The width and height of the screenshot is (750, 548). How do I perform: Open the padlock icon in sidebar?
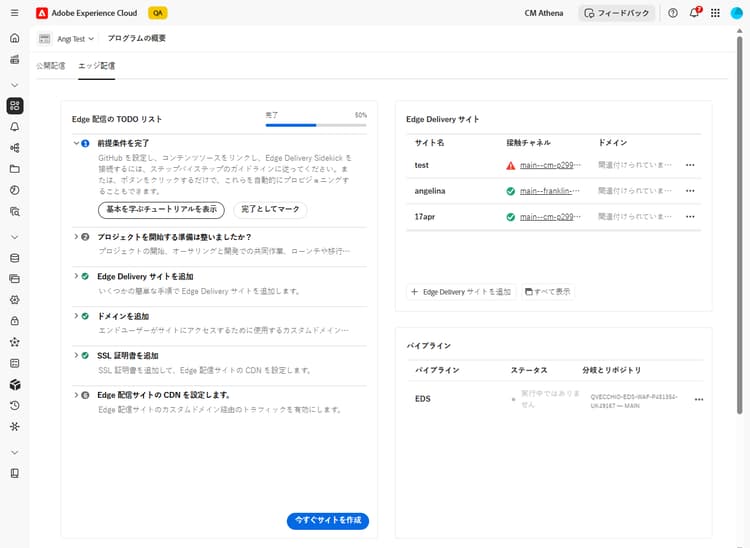[x=15, y=321]
